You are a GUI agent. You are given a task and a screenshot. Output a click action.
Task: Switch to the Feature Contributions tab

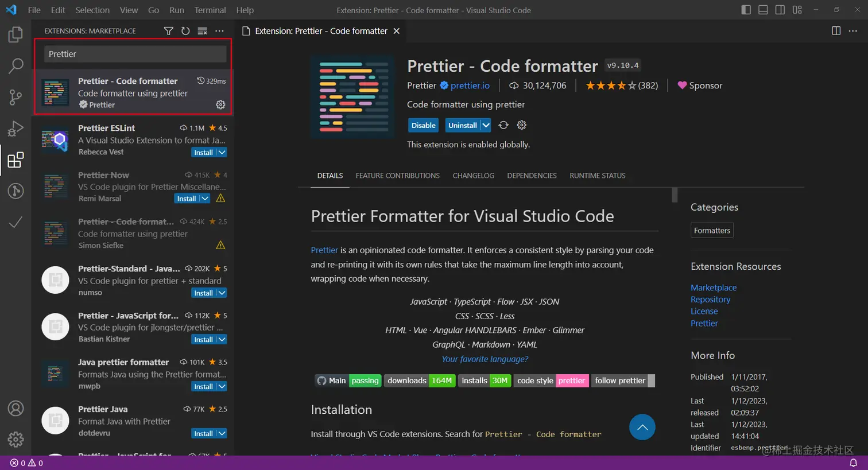[x=398, y=176]
